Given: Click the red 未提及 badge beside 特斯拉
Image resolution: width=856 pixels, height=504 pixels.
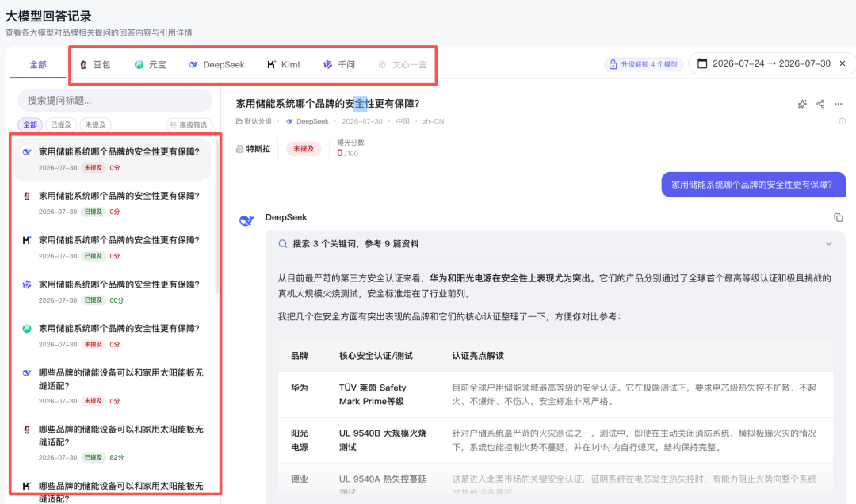Looking at the screenshot, I should coord(304,148).
